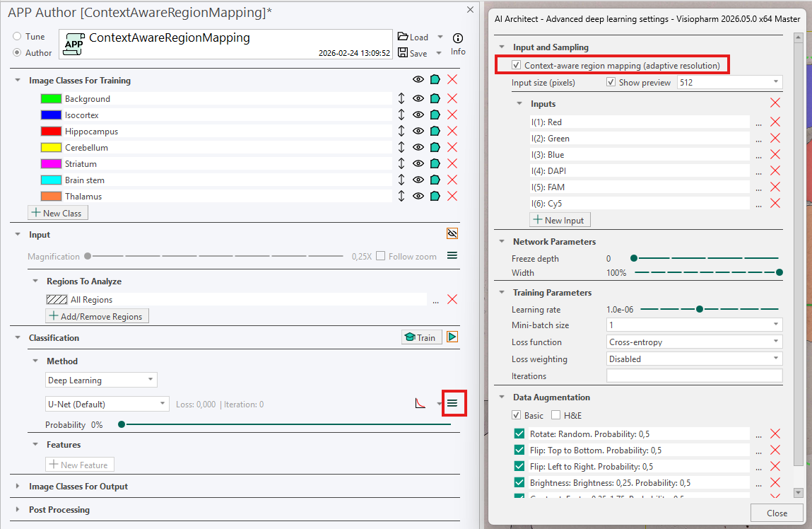Viewport: 812px width, 529px height.
Task: Click the New Class button
Action: pos(58,213)
